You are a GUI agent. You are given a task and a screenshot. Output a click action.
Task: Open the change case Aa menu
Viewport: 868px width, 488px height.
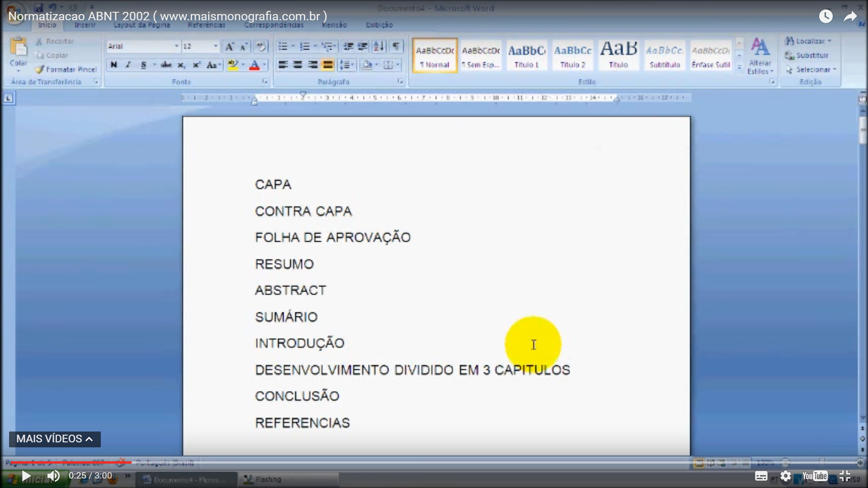(x=213, y=65)
